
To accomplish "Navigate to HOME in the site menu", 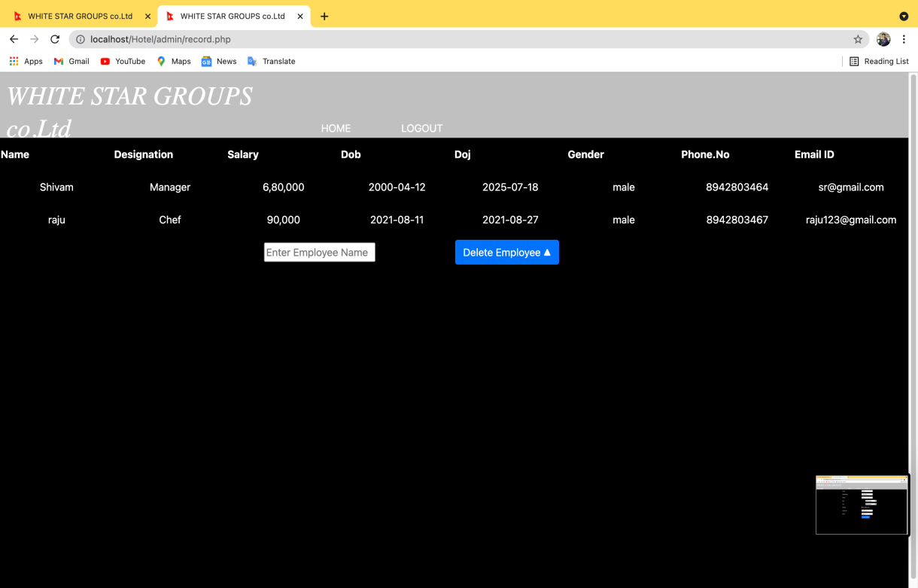I will [336, 128].
